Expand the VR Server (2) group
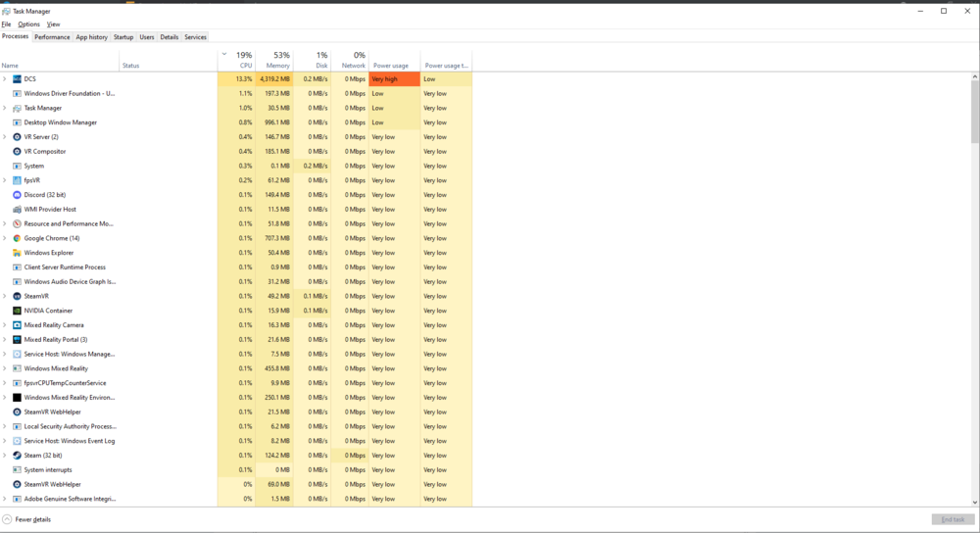This screenshot has width=980, height=533. [x=4, y=137]
